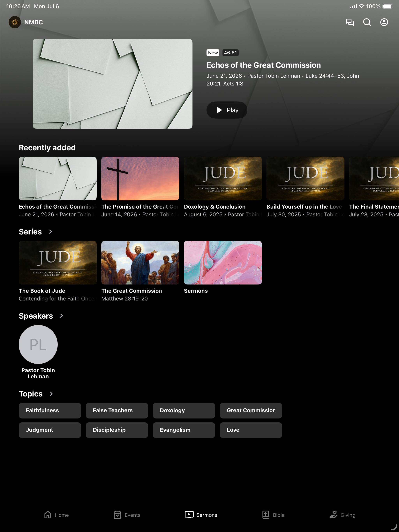Viewport: 399px width, 532px height.
Task: Open the featured sermon large thumbnail
Action: pyautogui.click(x=112, y=84)
